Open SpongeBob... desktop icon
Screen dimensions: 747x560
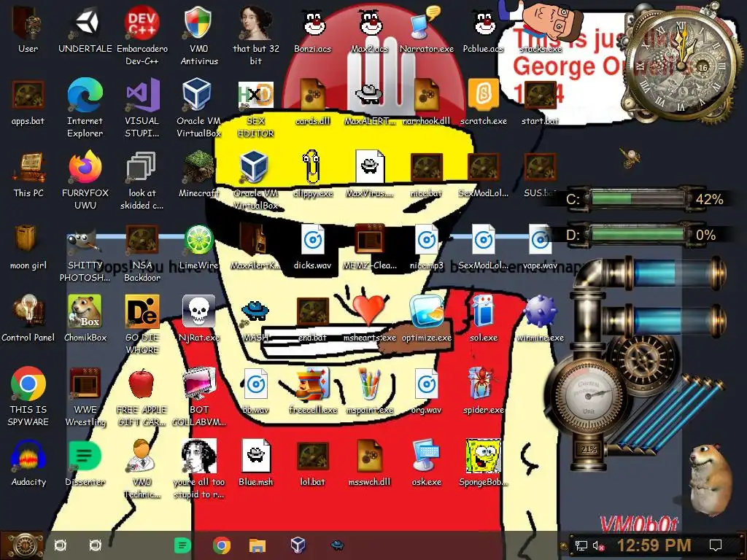pos(483,456)
